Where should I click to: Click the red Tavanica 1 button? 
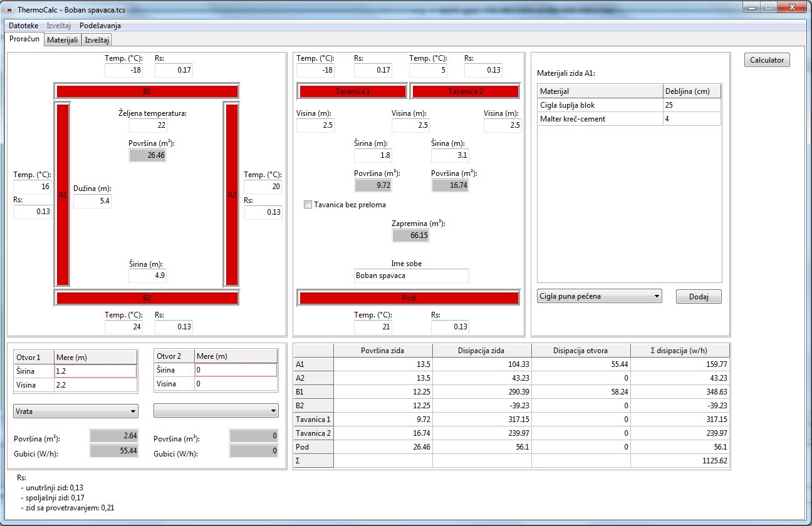pyautogui.click(x=352, y=91)
